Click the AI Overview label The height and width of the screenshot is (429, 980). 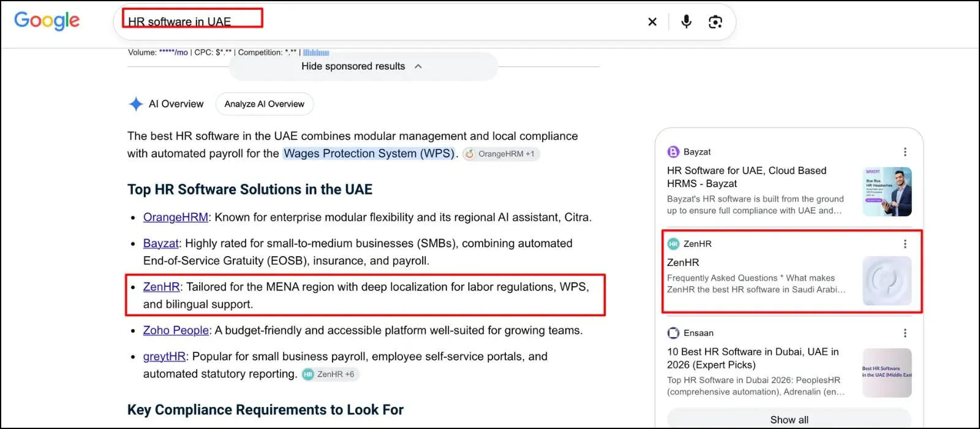point(176,104)
